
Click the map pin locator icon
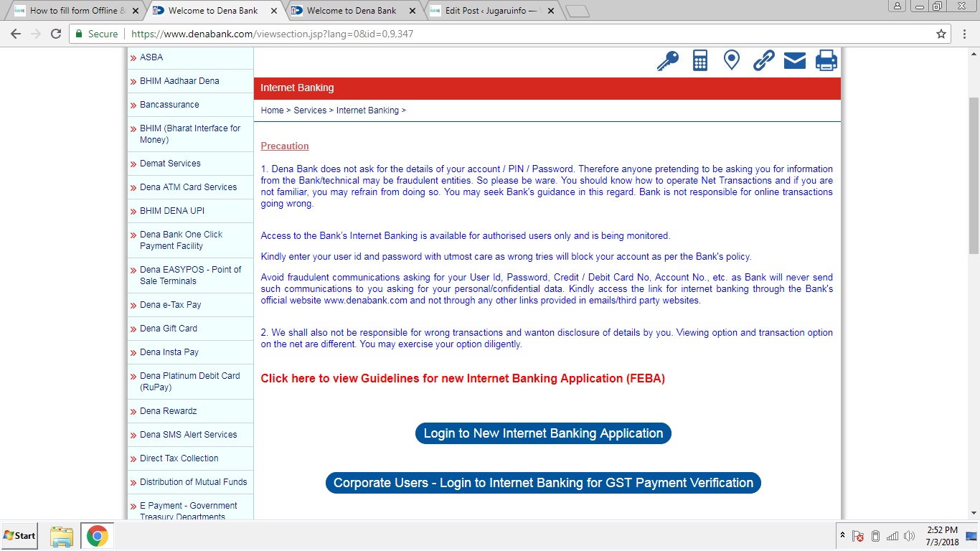731,60
